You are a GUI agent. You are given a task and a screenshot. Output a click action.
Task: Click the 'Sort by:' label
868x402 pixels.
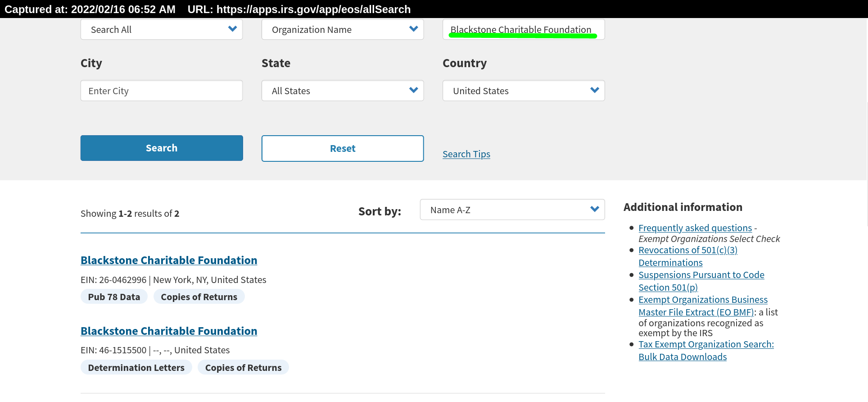(x=380, y=211)
